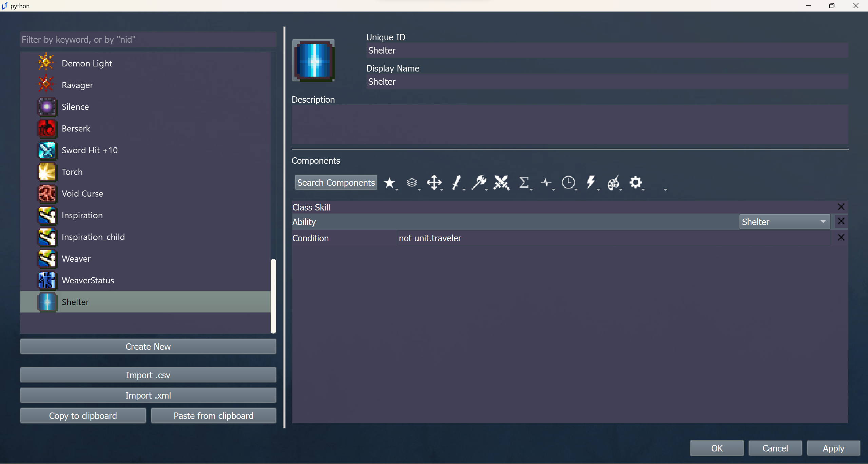Click the Unique ID field
This screenshot has height=464, width=868.
point(607,50)
